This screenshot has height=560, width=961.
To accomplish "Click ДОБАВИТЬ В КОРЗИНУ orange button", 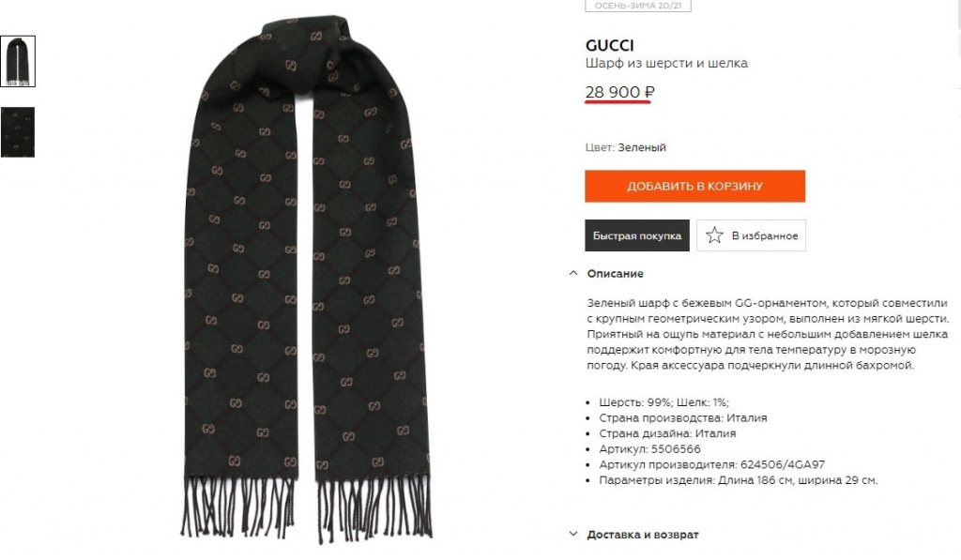I will point(695,187).
